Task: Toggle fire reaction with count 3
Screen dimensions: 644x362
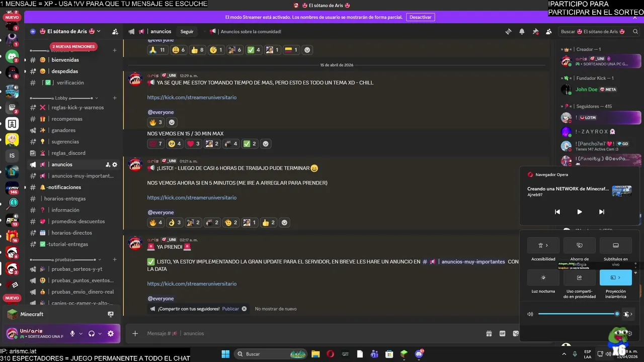Action: 155,122
